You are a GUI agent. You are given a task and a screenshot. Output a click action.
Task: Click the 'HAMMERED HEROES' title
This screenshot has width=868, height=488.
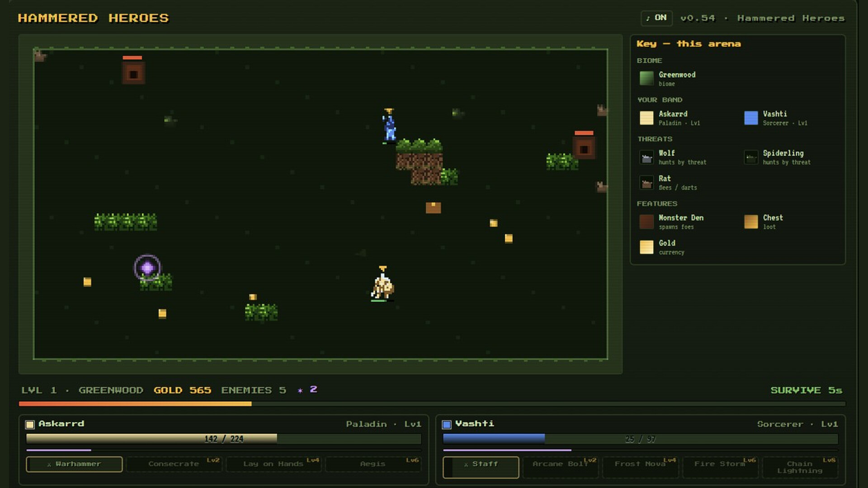93,18
